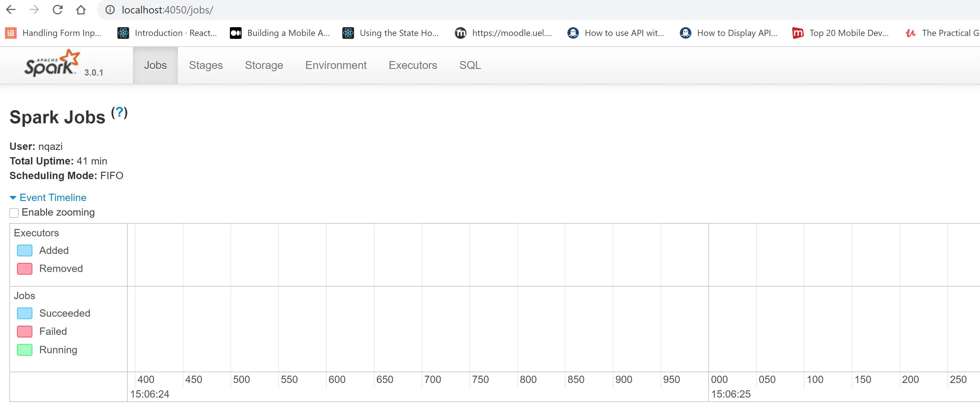Go to the Environment tab
Image resolution: width=980 pixels, height=416 pixels.
(336, 65)
